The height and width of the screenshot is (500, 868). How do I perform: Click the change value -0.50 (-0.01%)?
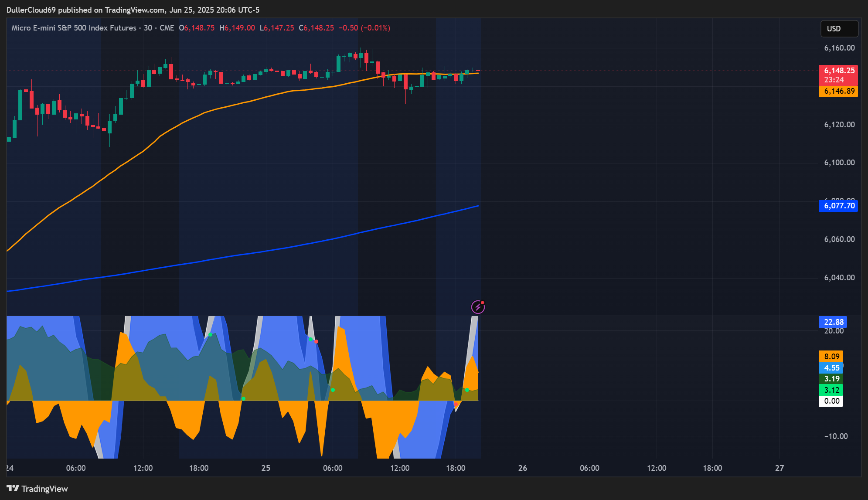pyautogui.click(x=364, y=28)
